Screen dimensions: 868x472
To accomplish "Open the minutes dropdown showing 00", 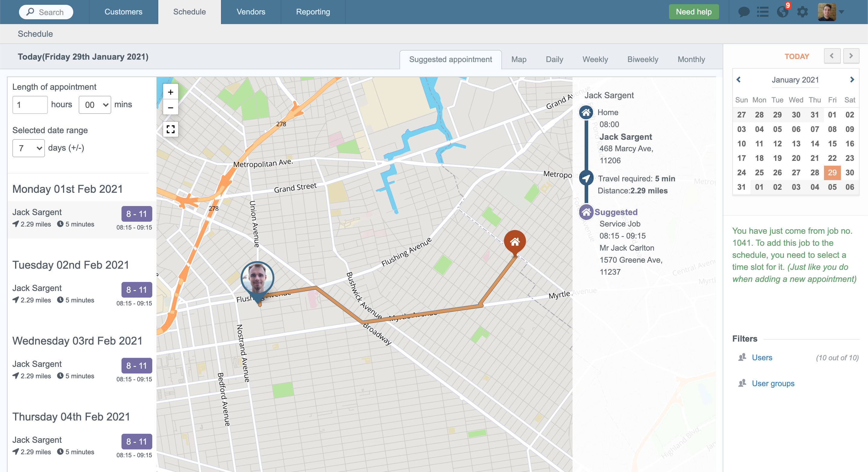I will click(x=95, y=105).
